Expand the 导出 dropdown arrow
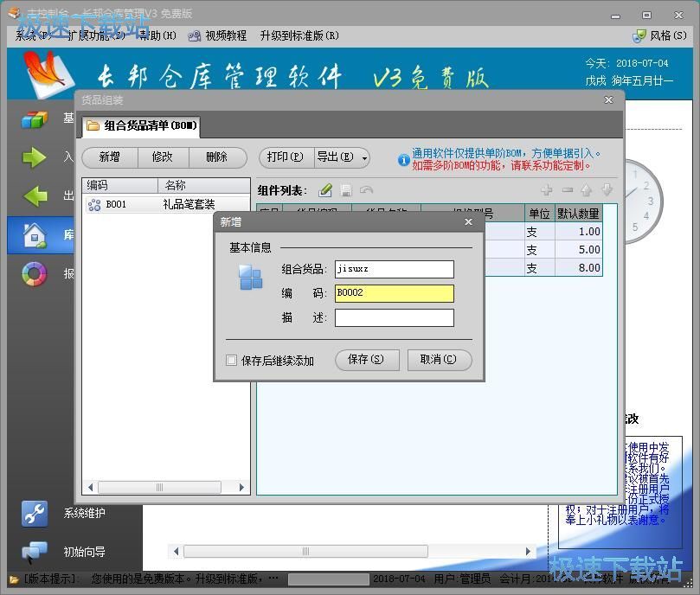Screen dimensions: 700x595 (x=364, y=158)
